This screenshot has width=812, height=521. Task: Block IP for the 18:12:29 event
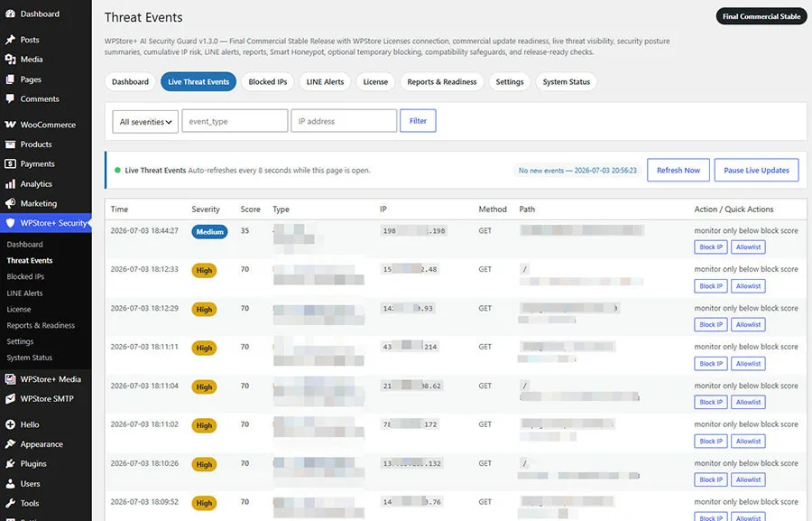711,324
